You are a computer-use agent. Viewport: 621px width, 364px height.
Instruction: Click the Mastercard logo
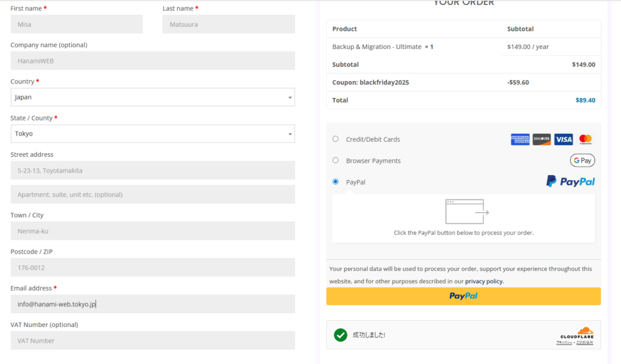tap(585, 139)
